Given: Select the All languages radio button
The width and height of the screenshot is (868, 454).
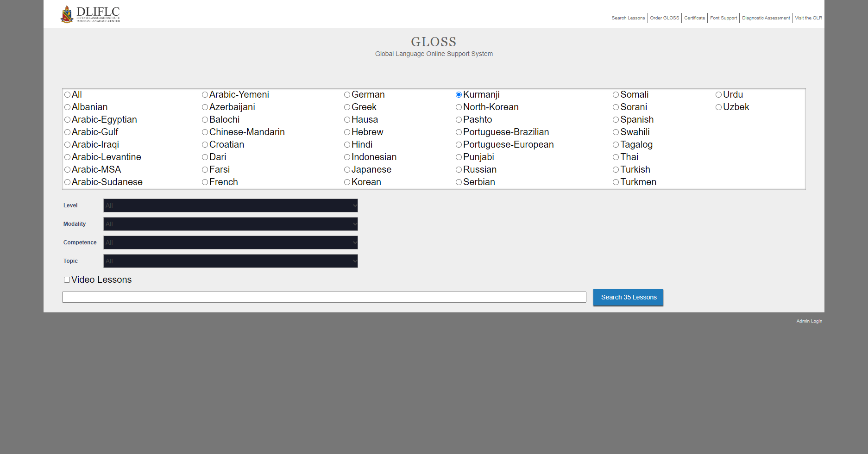Looking at the screenshot, I should (x=68, y=94).
